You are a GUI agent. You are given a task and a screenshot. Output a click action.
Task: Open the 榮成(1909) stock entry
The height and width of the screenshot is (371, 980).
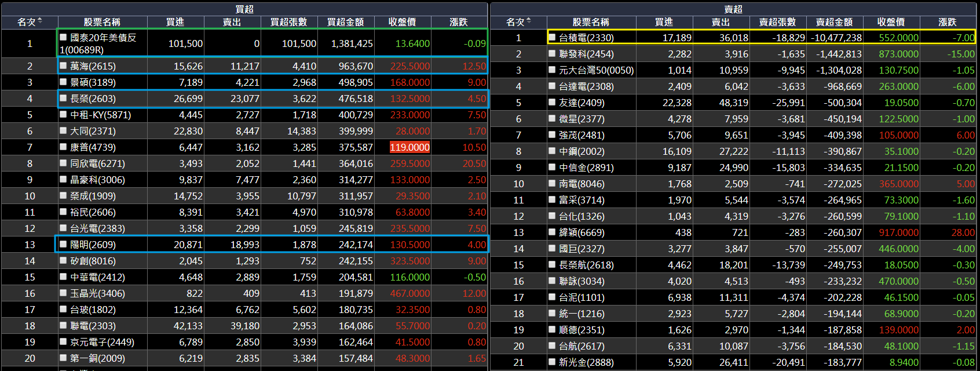pyautogui.click(x=93, y=196)
